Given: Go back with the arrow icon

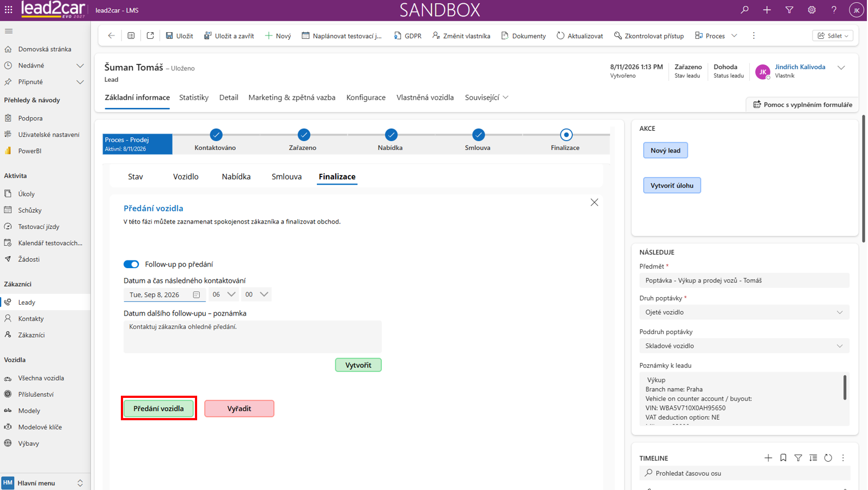Looking at the screenshot, I should tap(112, 35).
